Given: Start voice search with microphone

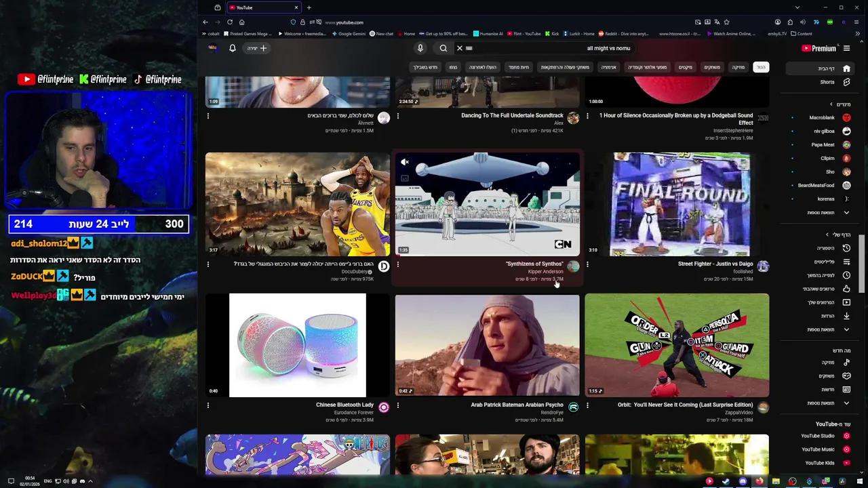Looking at the screenshot, I should tap(420, 48).
